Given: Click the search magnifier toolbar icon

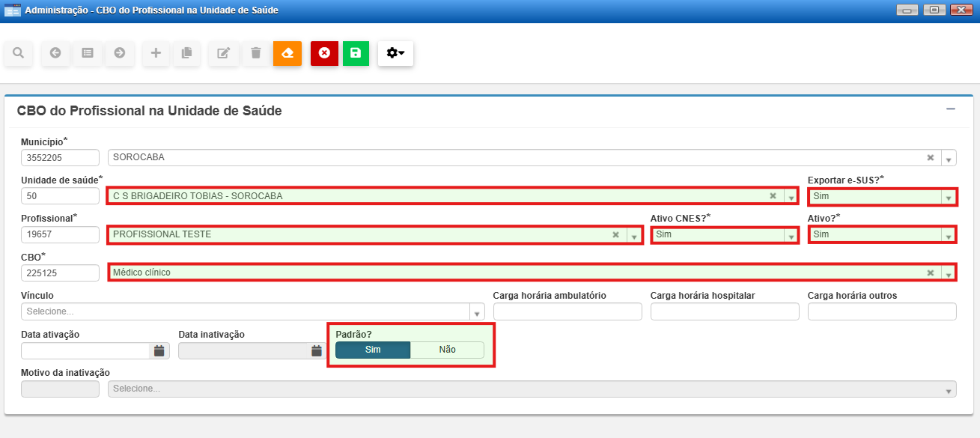Looking at the screenshot, I should pyautogui.click(x=18, y=53).
